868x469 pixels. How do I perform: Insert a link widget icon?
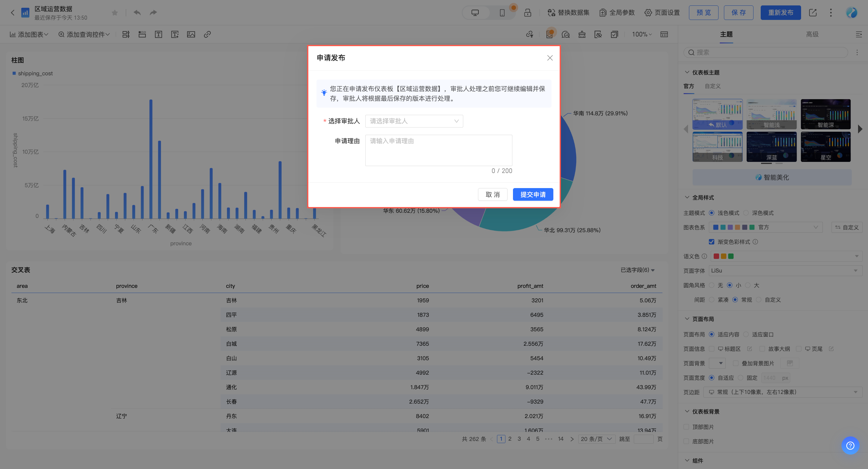pyautogui.click(x=207, y=34)
